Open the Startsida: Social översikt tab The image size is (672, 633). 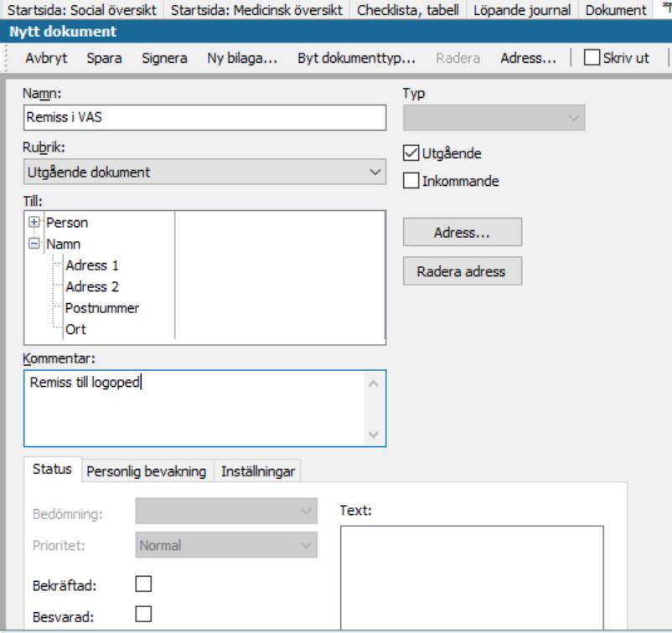click(x=82, y=10)
